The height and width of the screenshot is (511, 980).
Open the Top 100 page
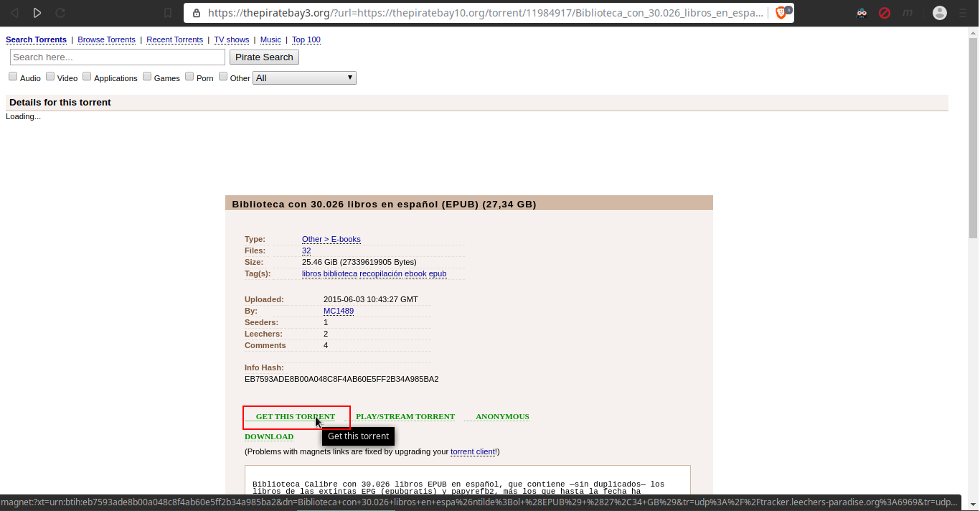coord(306,39)
